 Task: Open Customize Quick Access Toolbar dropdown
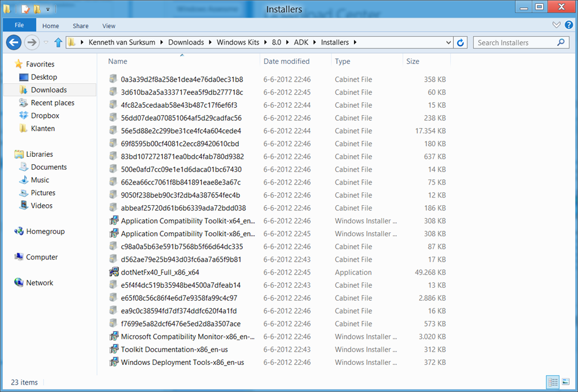[48, 10]
